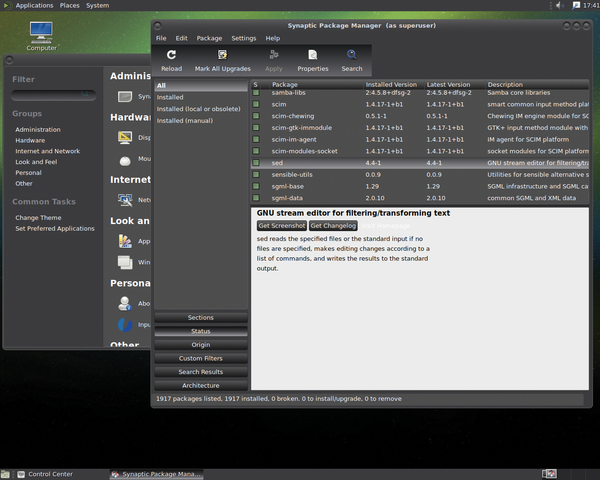Click the Search Results button
600x480 pixels.
coord(201,372)
